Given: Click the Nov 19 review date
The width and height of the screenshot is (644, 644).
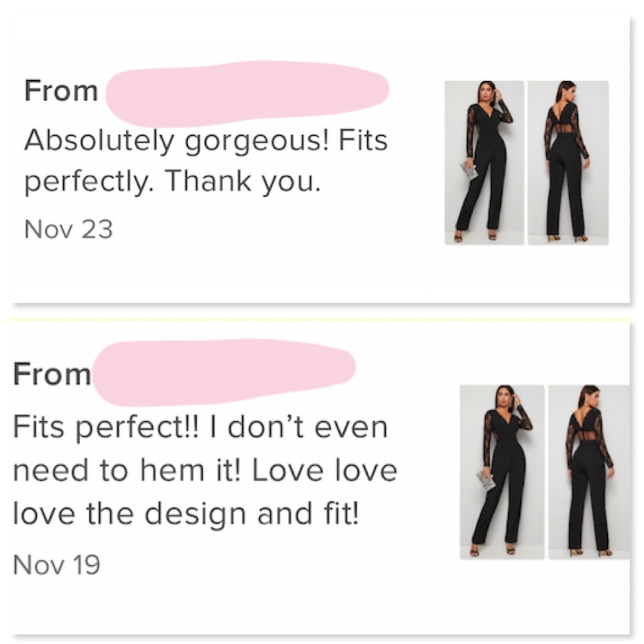Looking at the screenshot, I should (57, 565).
